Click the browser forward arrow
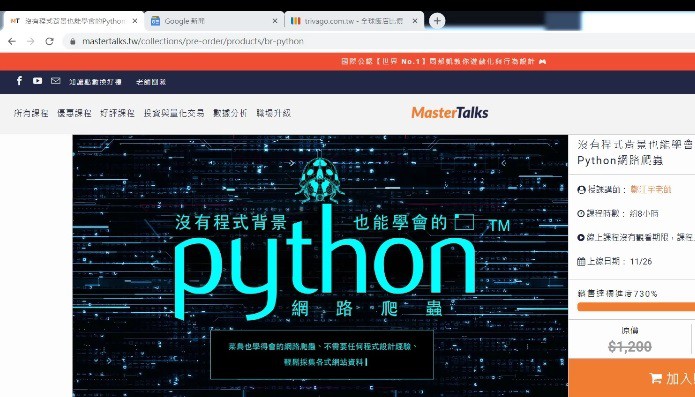Image resolution: width=695 pixels, height=397 pixels. (x=31, y=41)
